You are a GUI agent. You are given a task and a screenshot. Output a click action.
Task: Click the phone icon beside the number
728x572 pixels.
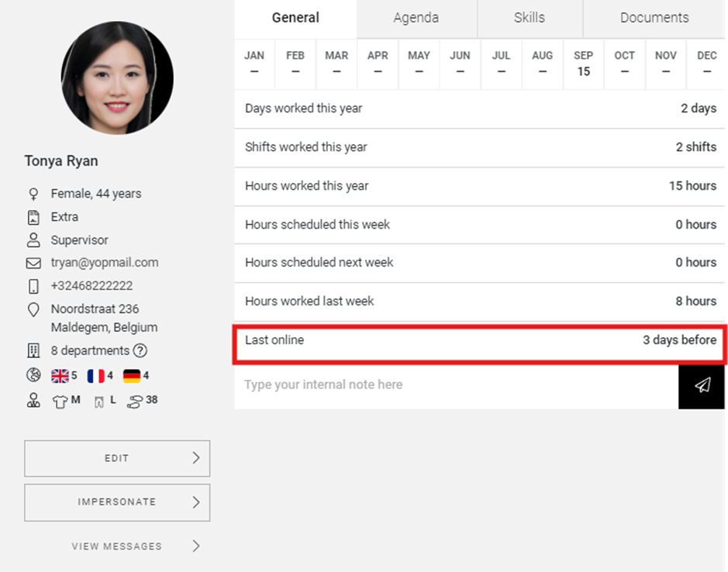33,286
